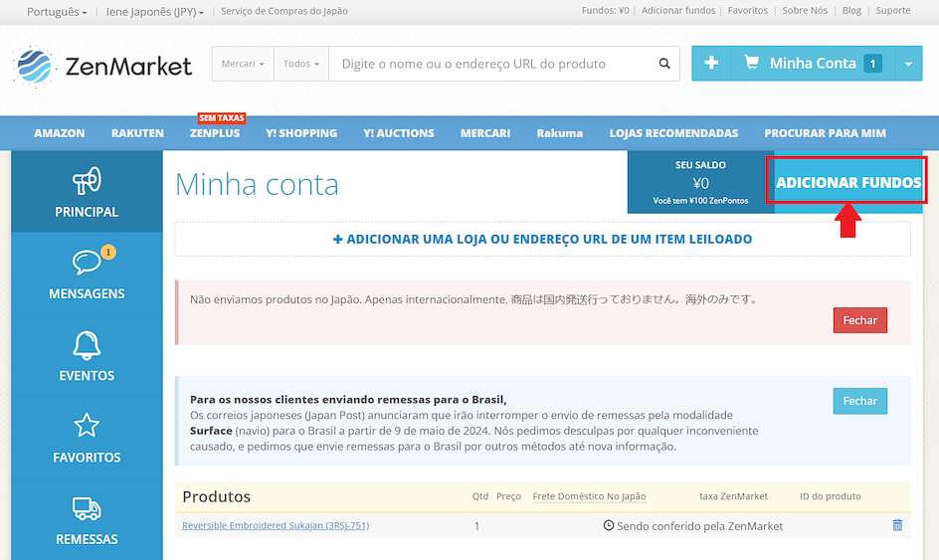Click Sendo conferido pela ZenMarket status text
This screenshot has height=560, width=939.
point(699,526)
